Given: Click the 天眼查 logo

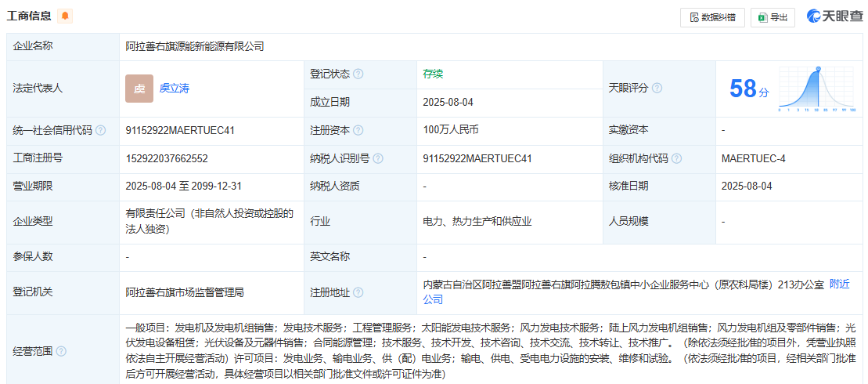Looking at the screenshot, I should point(834,16).
